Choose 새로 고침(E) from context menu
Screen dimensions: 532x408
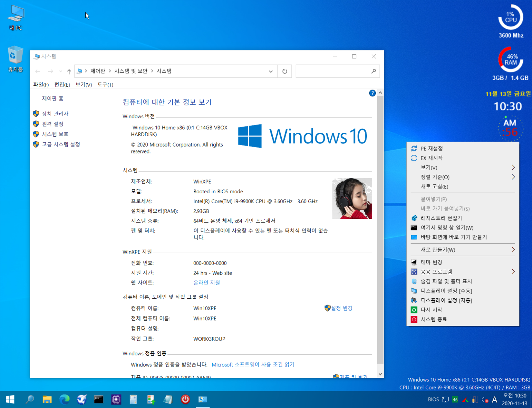[463, 186]
